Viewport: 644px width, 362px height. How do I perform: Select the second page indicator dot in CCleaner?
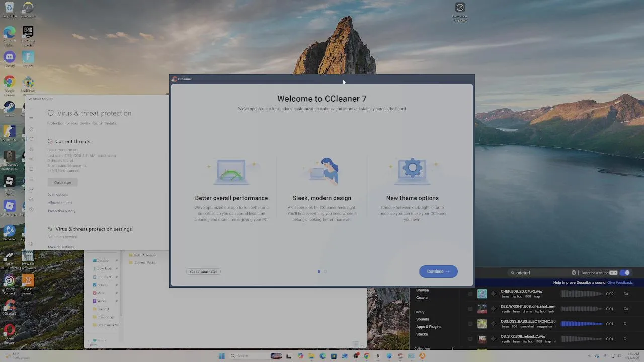point(325,271)
